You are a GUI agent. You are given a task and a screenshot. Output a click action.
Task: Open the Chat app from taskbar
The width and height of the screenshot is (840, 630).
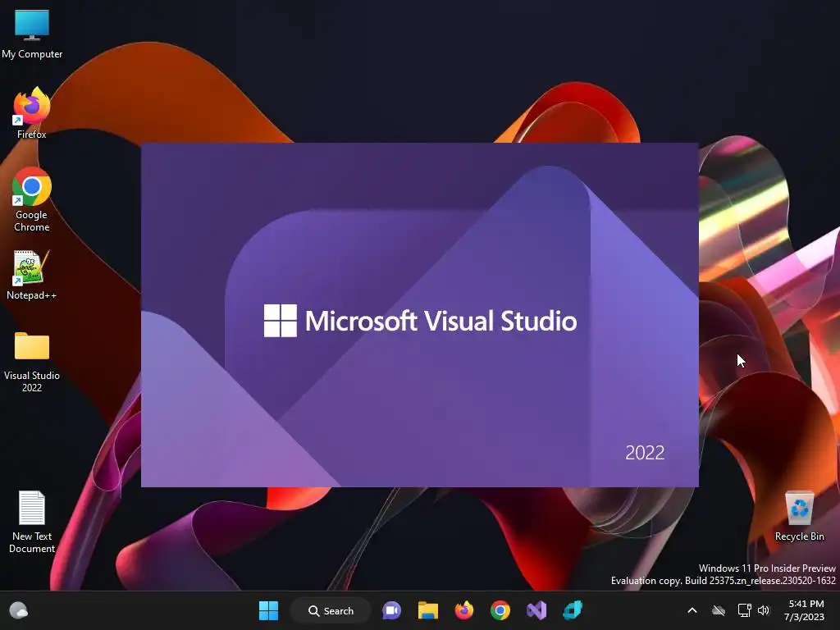click(x=391, y=610)
